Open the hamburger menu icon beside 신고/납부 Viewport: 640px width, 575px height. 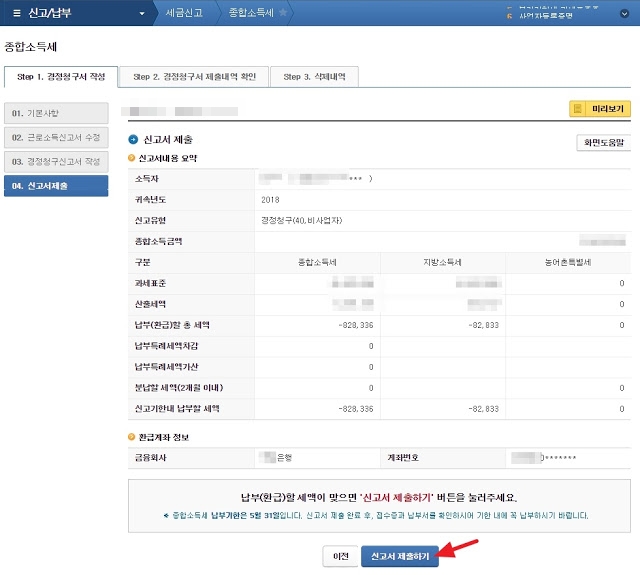pos(17,13)
